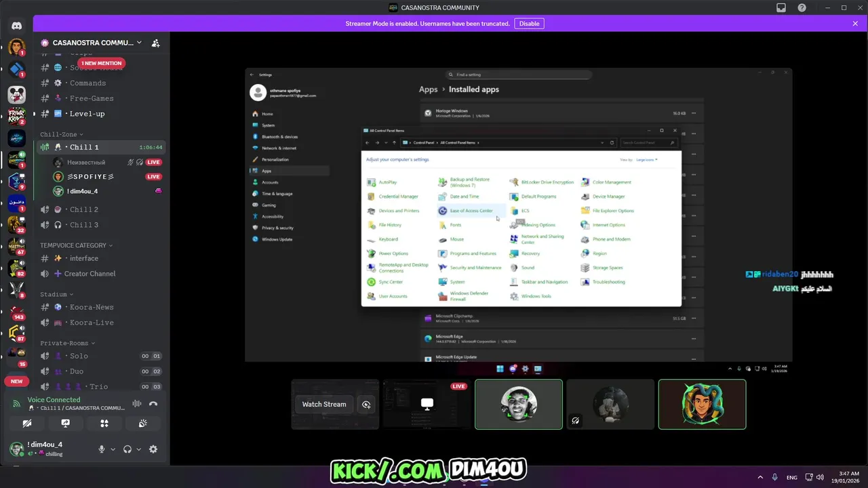Join the Chill 2 voice channel
The image size is (868, 488).
[x=100, y=209]
